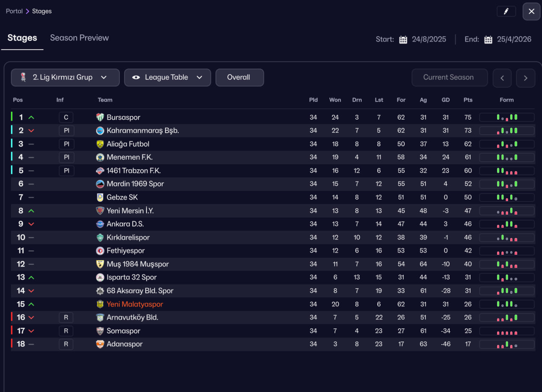The height and width of the screenshot is (392, 542).
Task: Open the Overall filter selector
Action: click(x=239, y=77)
